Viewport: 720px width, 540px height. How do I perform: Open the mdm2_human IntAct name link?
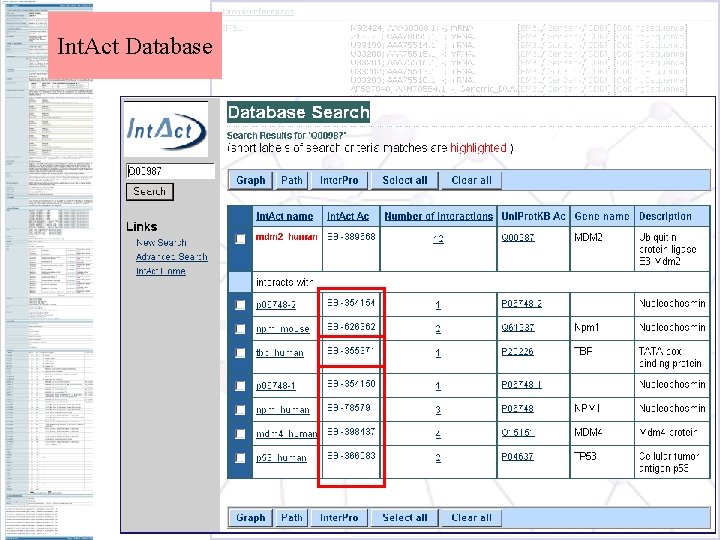click(x=287, y=237)
